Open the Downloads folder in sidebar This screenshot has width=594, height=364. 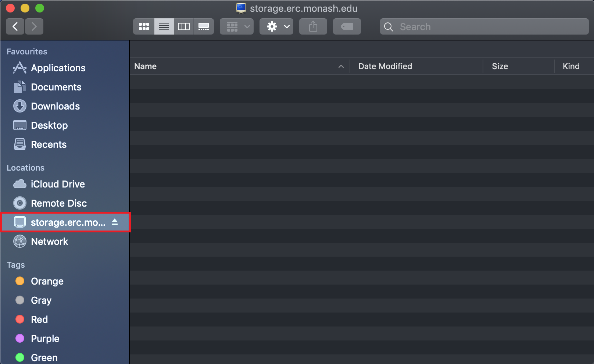(55, 106)
